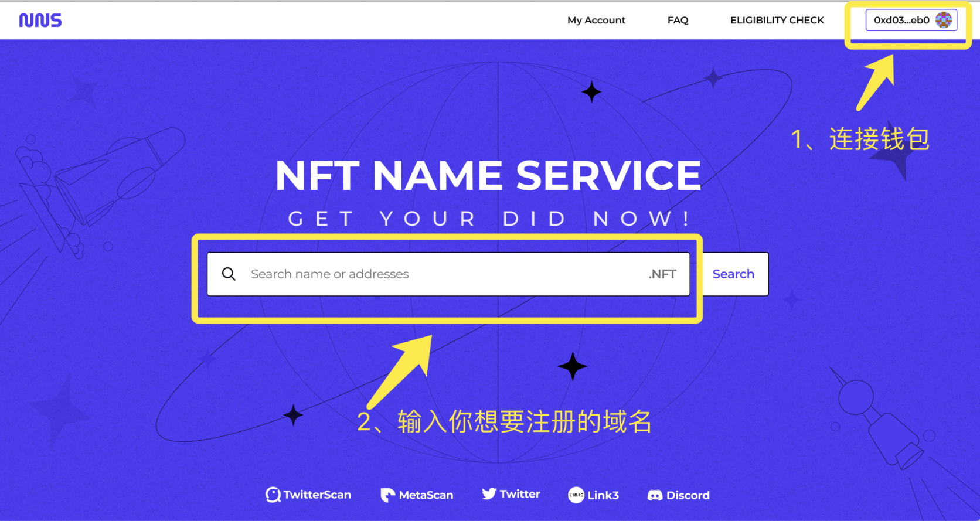980x521 pixels.
Task: Click the MetaScan logo icon
Action: (387, 495)
